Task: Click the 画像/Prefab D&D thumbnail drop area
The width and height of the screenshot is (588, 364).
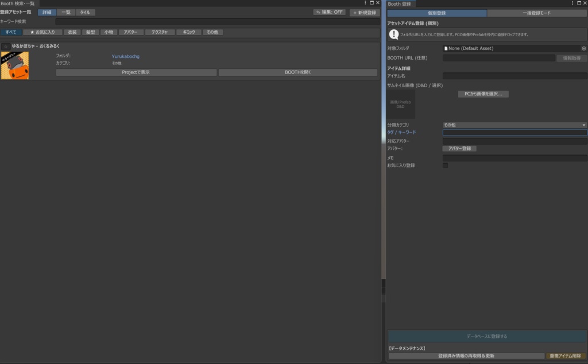Action: (x=400, y=104)
